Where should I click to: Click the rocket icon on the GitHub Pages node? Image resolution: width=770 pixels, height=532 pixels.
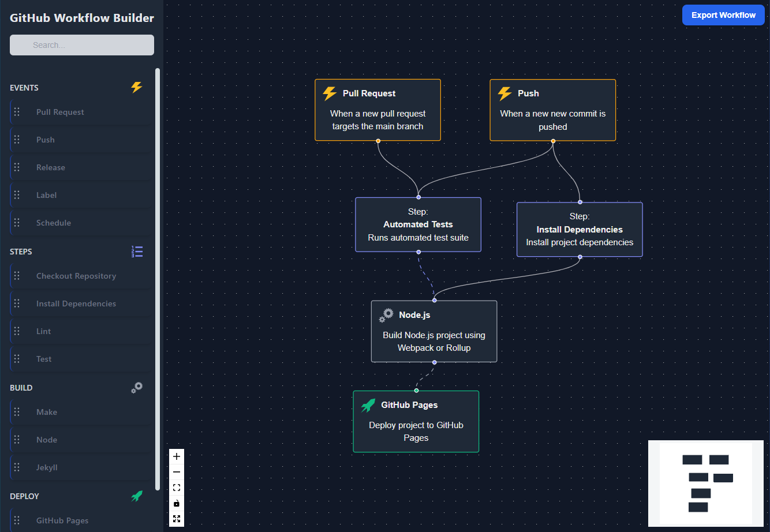(x=369, y=405)
